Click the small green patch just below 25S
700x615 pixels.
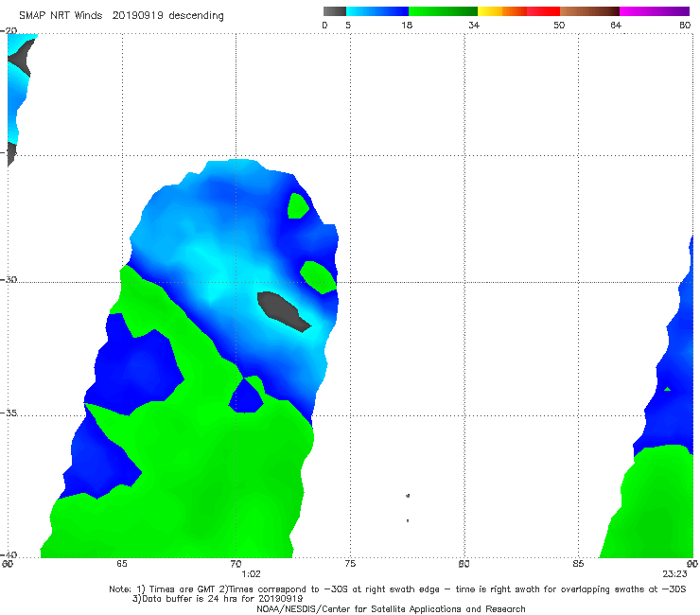point(298,205)
